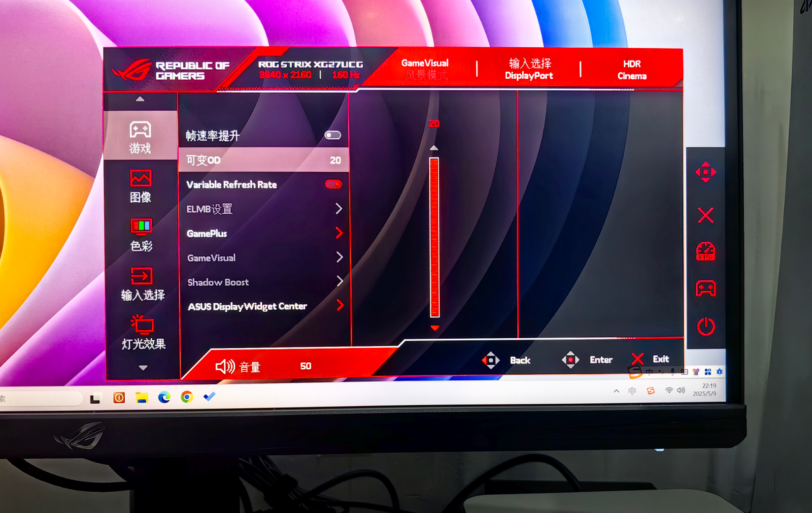Click the Enter button
This screenshot has width=812, height=513.
(x=587, y=360)
